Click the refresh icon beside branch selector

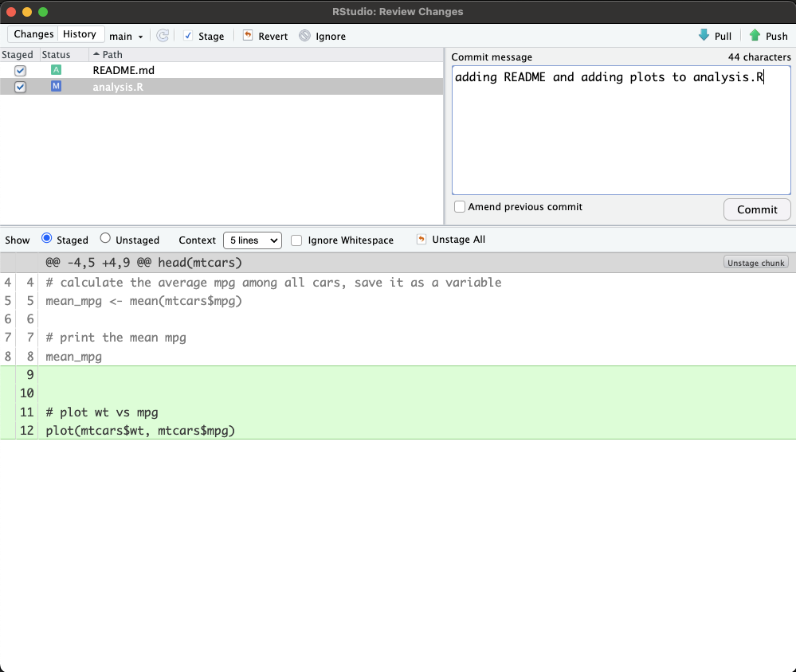click(163, 36)
